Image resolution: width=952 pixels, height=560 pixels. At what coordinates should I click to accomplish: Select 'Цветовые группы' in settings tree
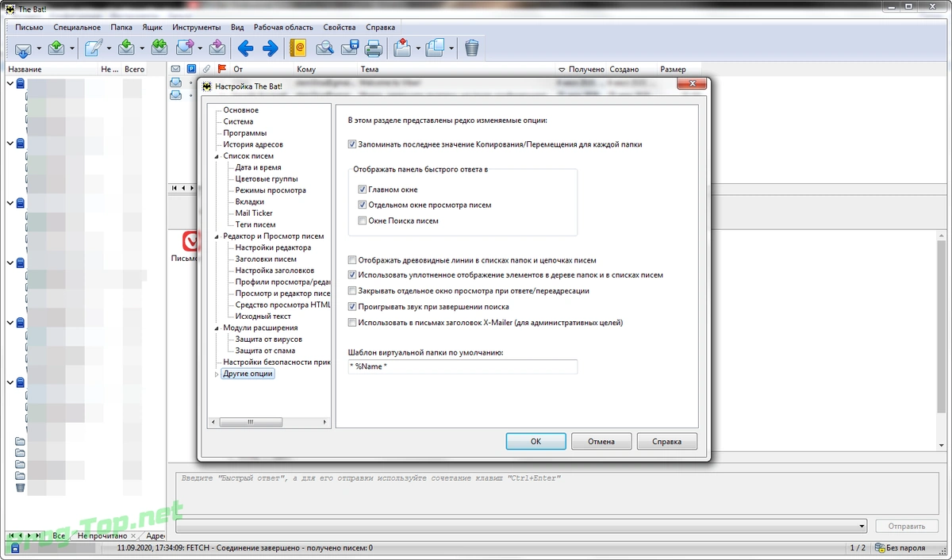point(267,179)
